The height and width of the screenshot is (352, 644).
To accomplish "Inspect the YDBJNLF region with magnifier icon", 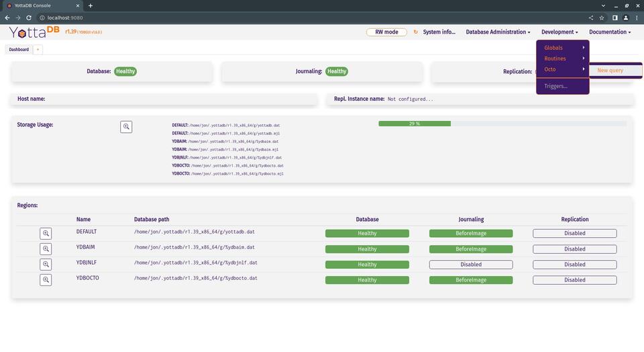I will pyautogui.click(x=46, y=265).
